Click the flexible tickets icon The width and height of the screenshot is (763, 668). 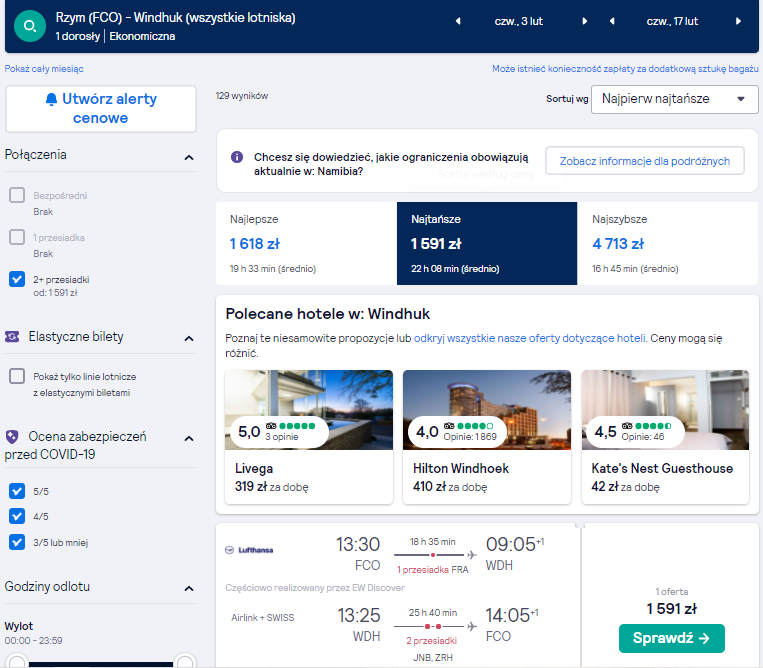point(12,337)
